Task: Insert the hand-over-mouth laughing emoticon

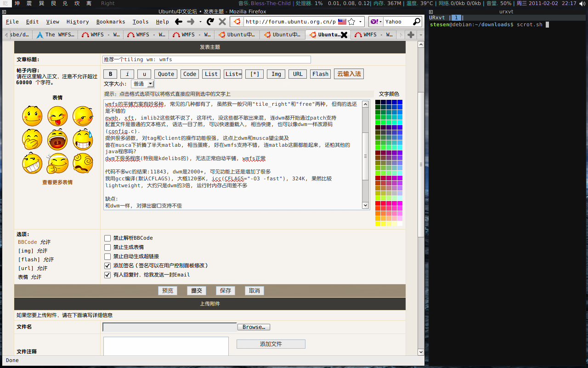Action: pos(32,140)
